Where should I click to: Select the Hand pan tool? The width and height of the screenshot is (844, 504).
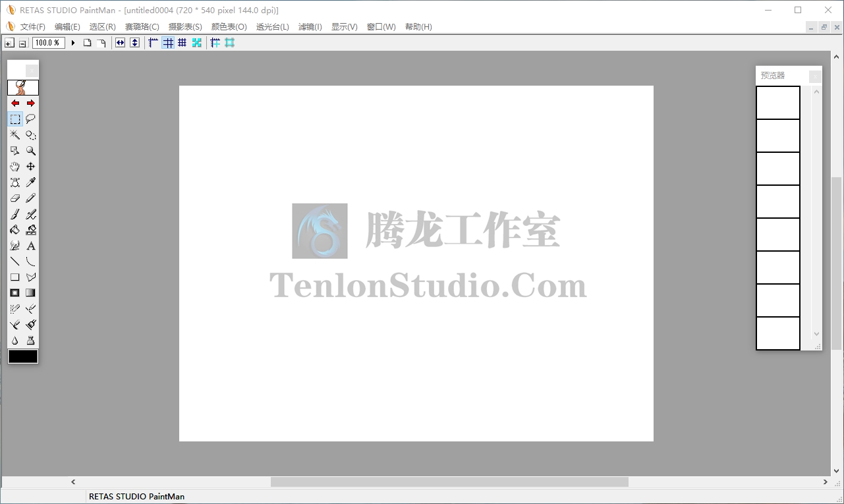click(14, 166)
